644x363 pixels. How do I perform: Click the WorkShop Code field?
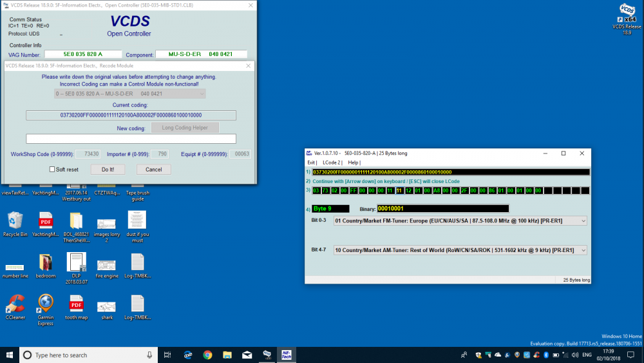point(88,153)
